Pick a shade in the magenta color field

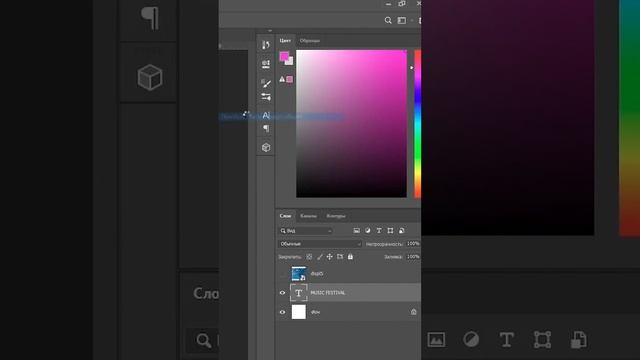pos(351,124)
